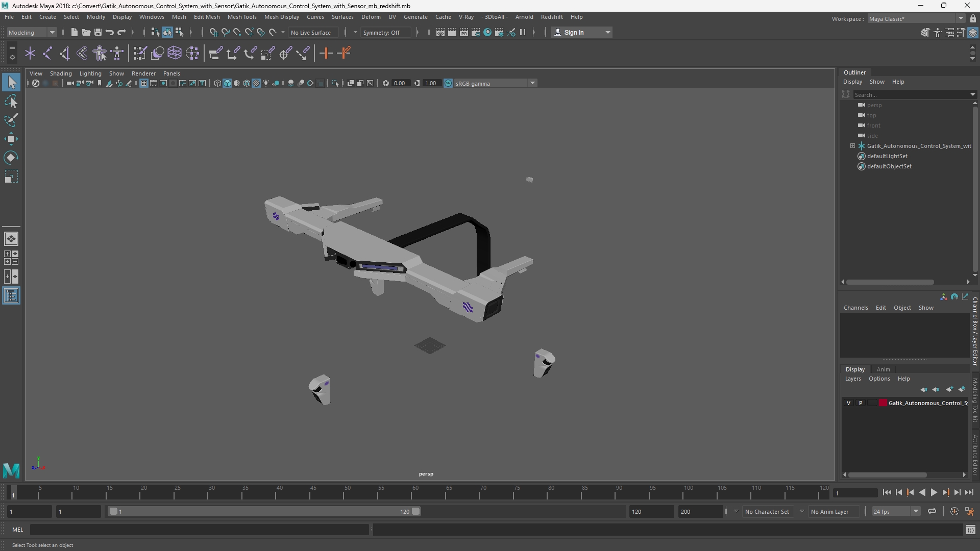Choose the Move tool in the toolbox
Screen dimensions: 980x551
click(11, 139)
